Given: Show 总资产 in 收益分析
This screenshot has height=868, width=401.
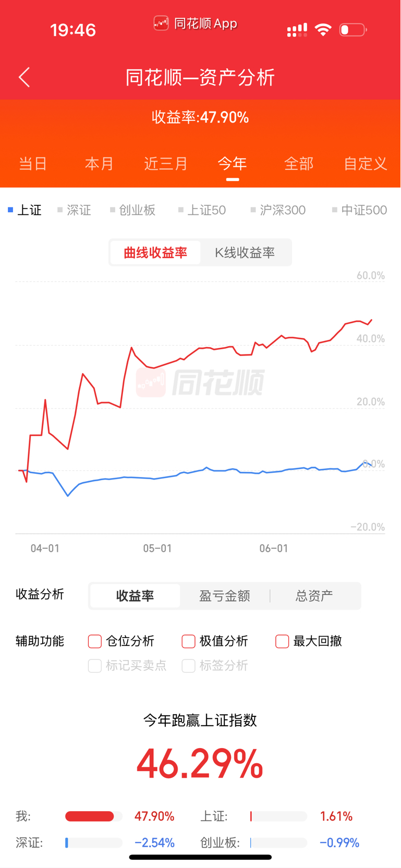Looking at the screenshot, I should pyautogui.click(x=314, y=596).
